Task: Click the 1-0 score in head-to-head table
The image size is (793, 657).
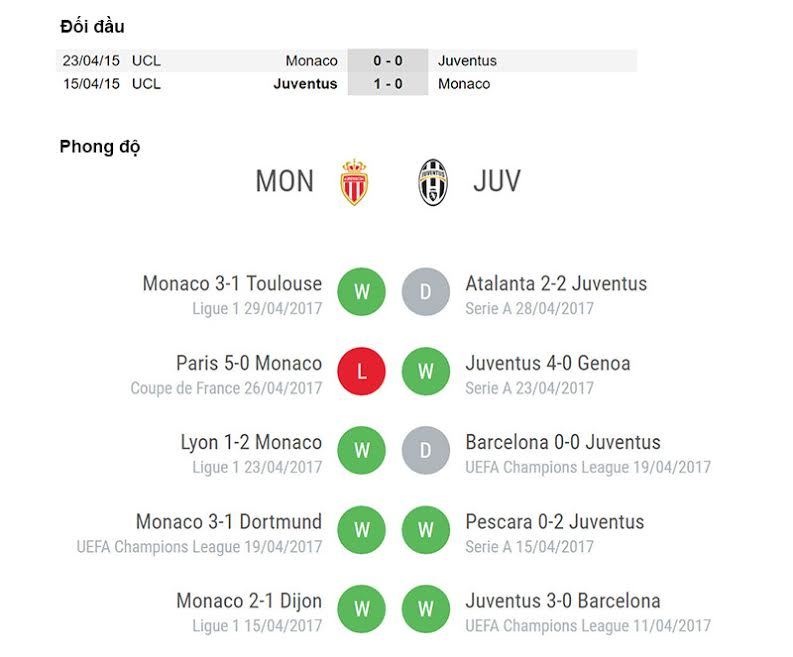Action: pos(388,84)
